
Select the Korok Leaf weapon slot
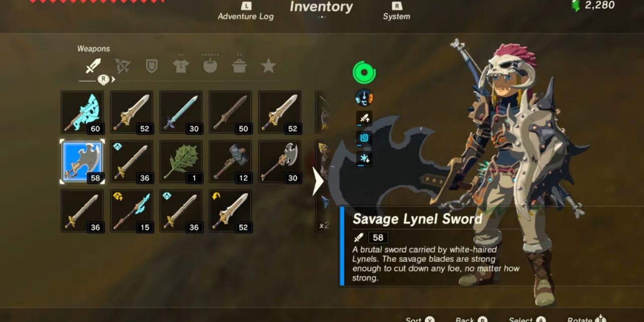point(181,162)
